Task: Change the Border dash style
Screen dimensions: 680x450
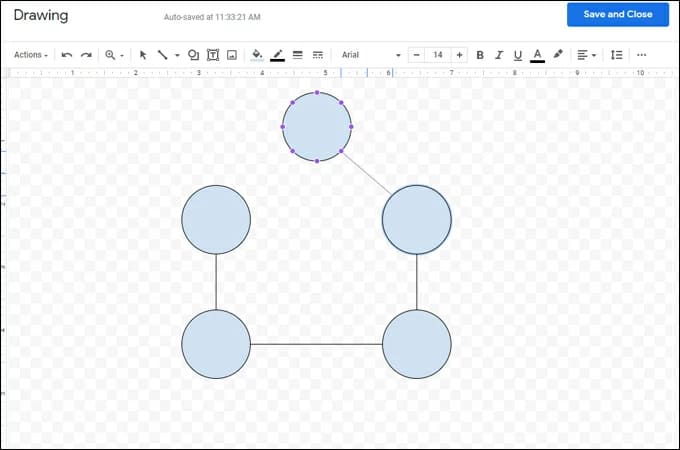Action: click(x=318, y=55)
